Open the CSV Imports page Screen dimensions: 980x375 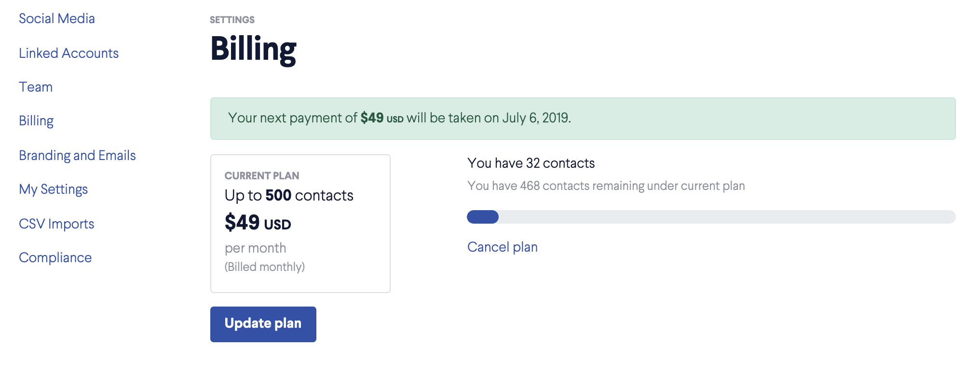tap(56, 224)
